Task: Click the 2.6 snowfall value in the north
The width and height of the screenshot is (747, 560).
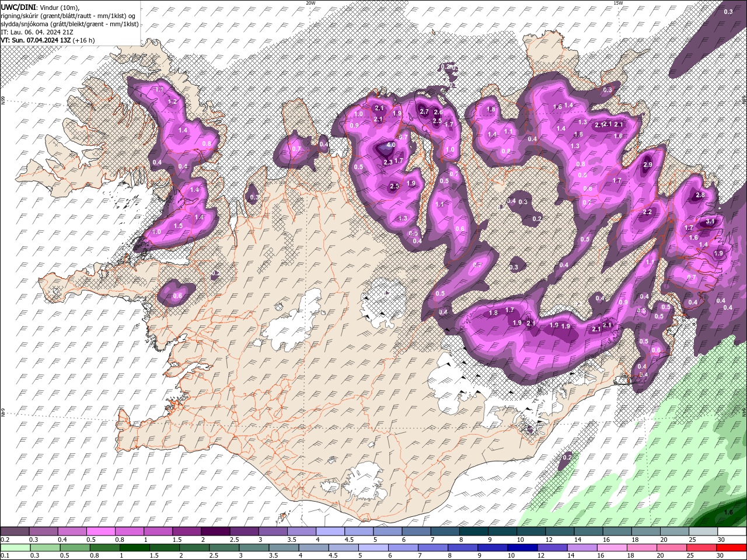Action: (438, 112)
